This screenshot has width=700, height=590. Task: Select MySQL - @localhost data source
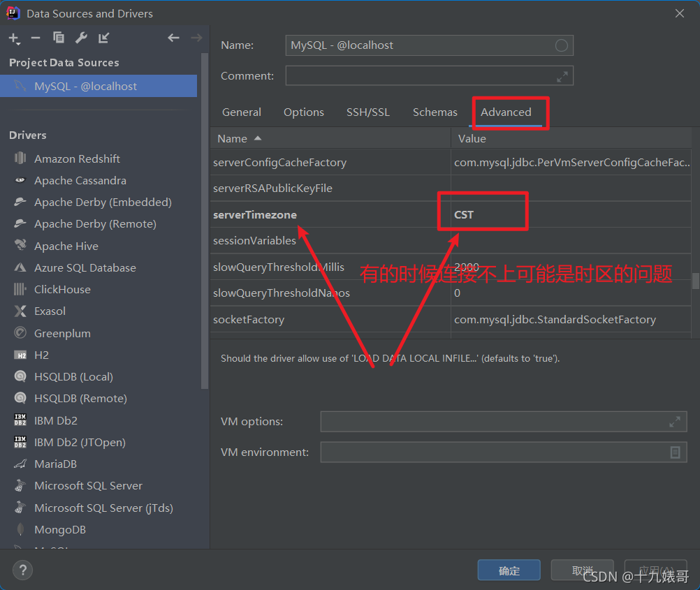pyautogui.click(x=99, y=86)
